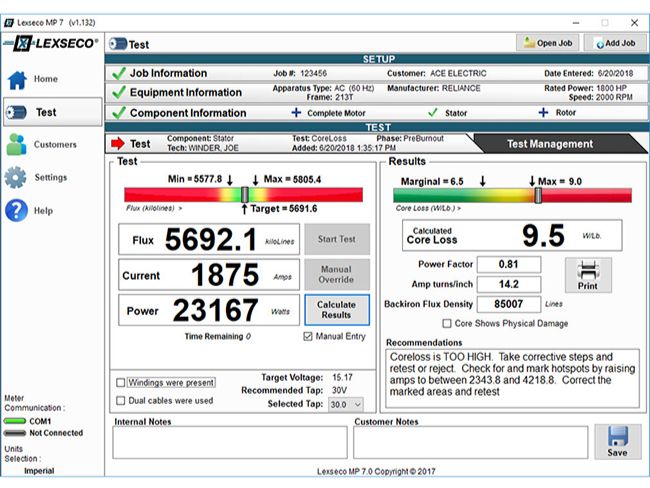Click the Add Job button
Viewport: 650px width, 488px height.
[614, 43]
